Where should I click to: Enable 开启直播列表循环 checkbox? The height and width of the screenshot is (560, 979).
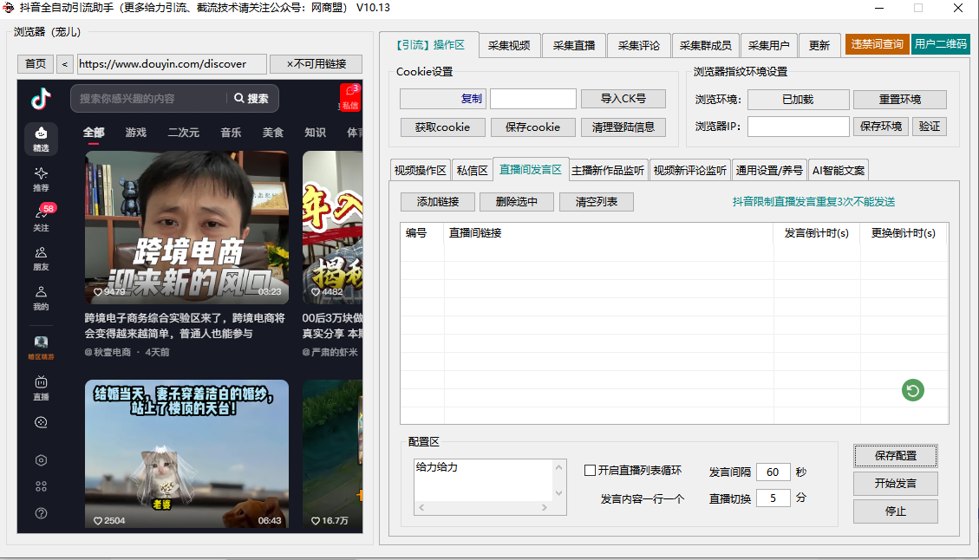pos(590,470)
